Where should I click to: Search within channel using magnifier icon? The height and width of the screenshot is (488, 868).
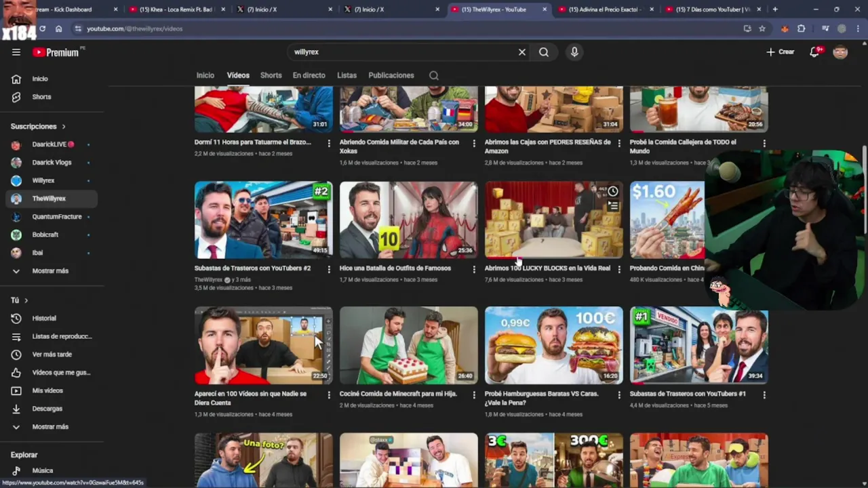point(434,75)
